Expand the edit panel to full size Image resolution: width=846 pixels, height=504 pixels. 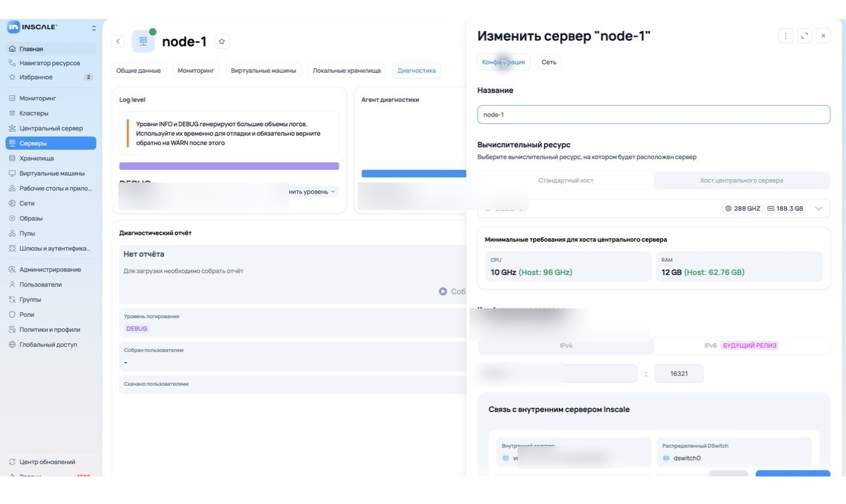click(x=805, y=36)
